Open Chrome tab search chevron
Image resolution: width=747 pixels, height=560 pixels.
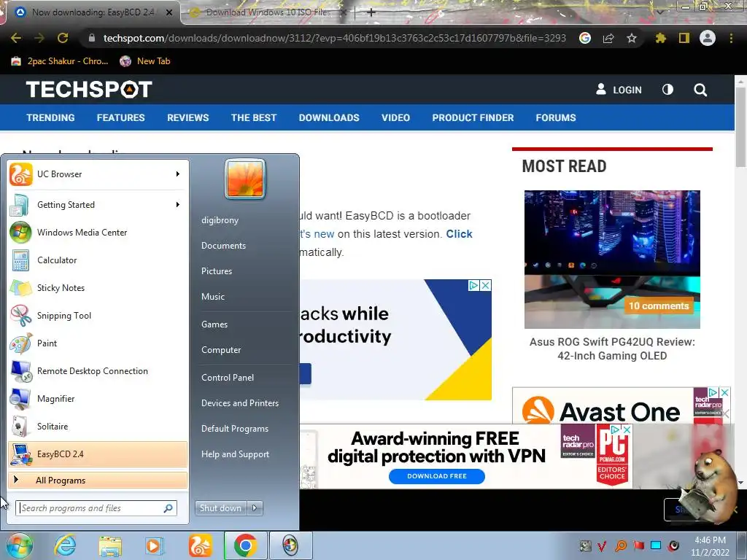pyautogui.click(x=659, y=12)
